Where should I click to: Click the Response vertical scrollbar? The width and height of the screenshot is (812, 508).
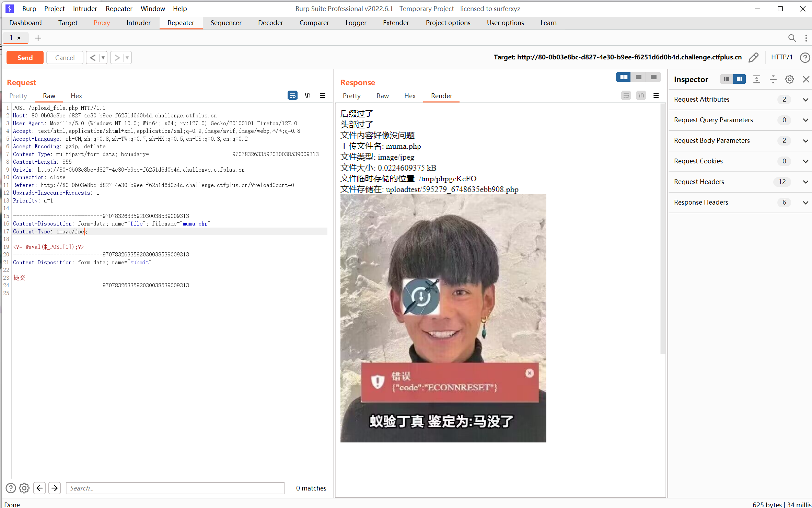663,229
